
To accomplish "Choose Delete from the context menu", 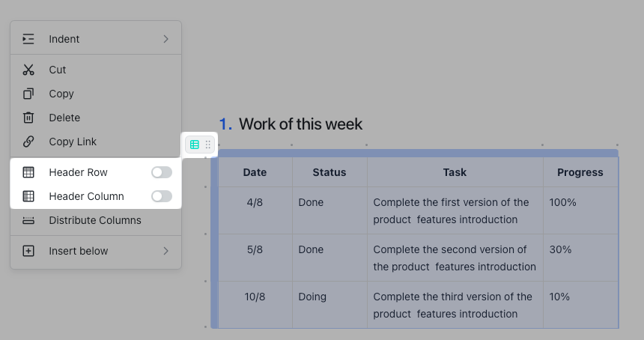I will (x=64, y=118).
